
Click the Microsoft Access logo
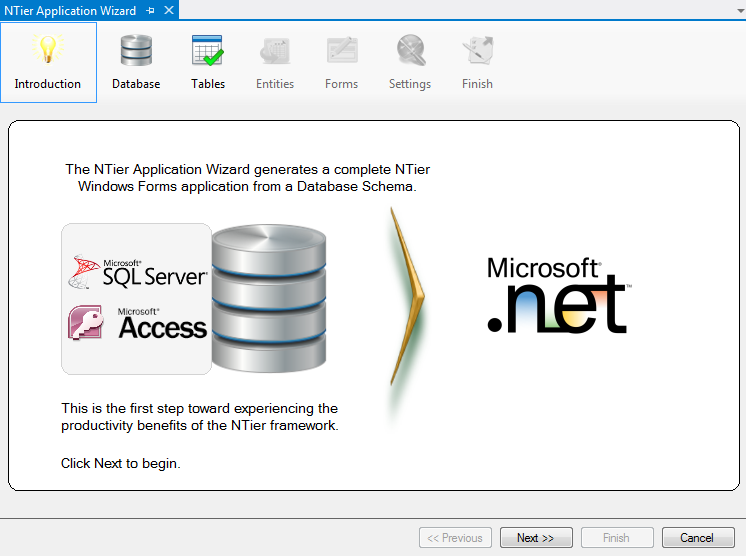pos(137,323)
